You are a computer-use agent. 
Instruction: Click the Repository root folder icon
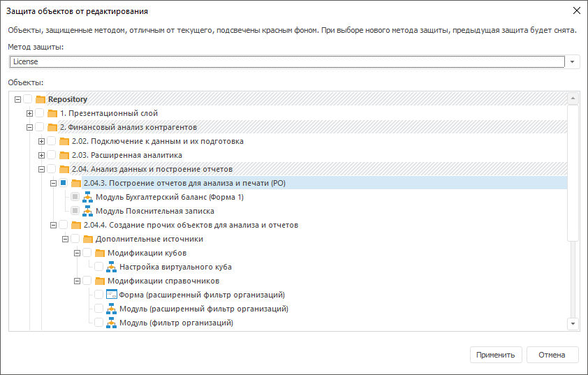coord(41,99)
